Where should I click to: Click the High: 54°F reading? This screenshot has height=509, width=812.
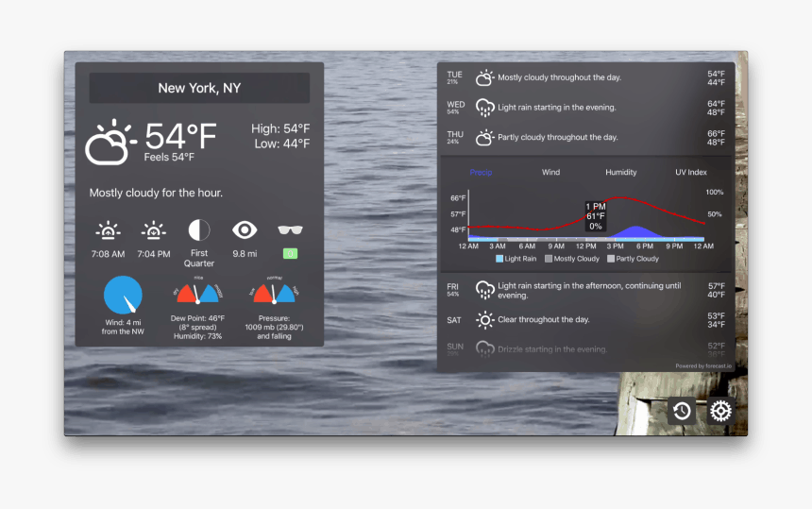click(280, 128)
